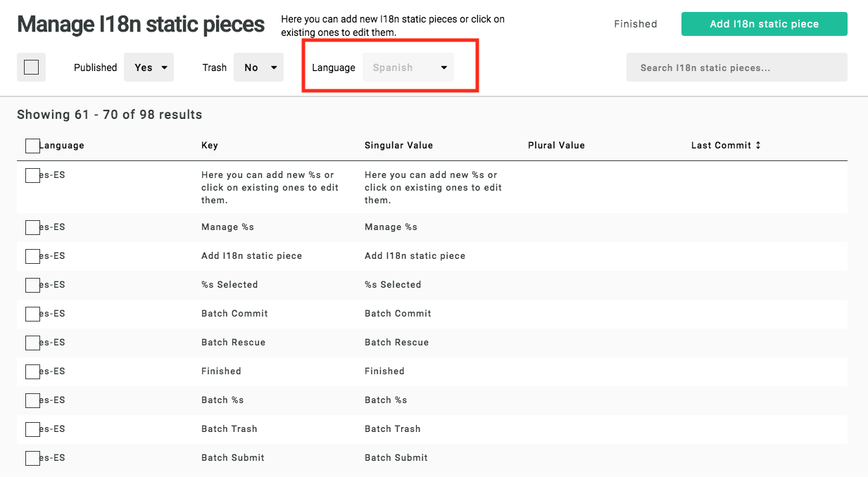Viewport: 868px width, 477px height.
Task: Open the 'Batch Trash' key entry
Action: 229,429
